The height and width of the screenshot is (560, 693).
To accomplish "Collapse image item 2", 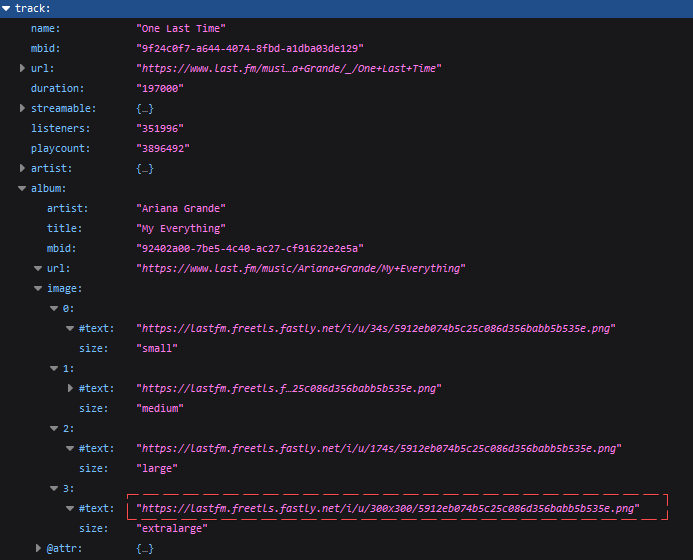I will (x=54, y=428).
